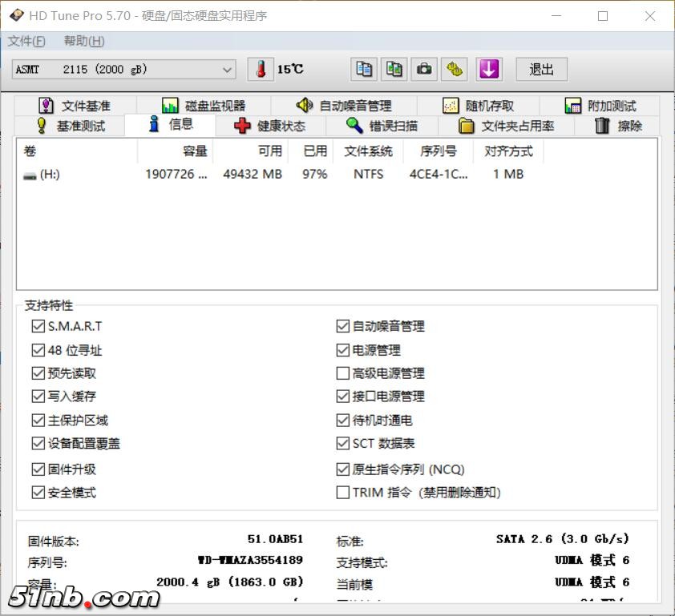Click the 文件系统 column header
This screenshot has width=675, height=616.
(x=368, y=151)
